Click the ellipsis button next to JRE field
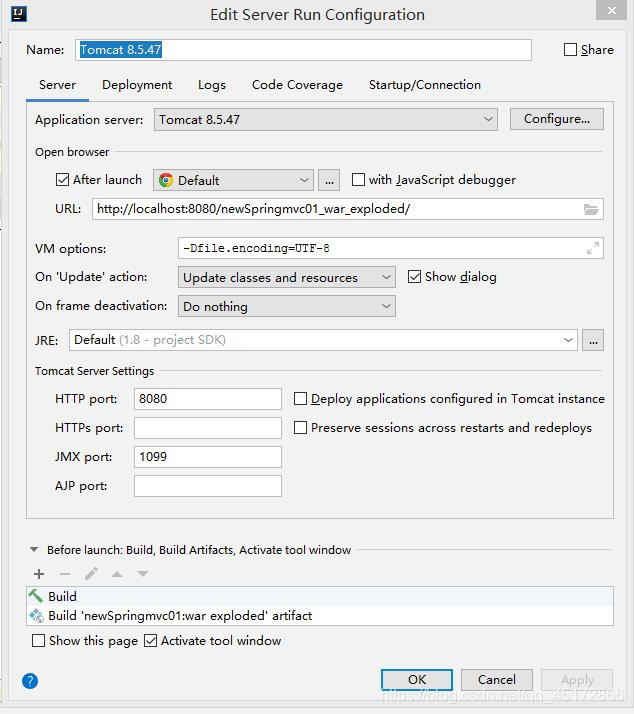The width and height of the screenshot is (634, 714). point(593,340)
